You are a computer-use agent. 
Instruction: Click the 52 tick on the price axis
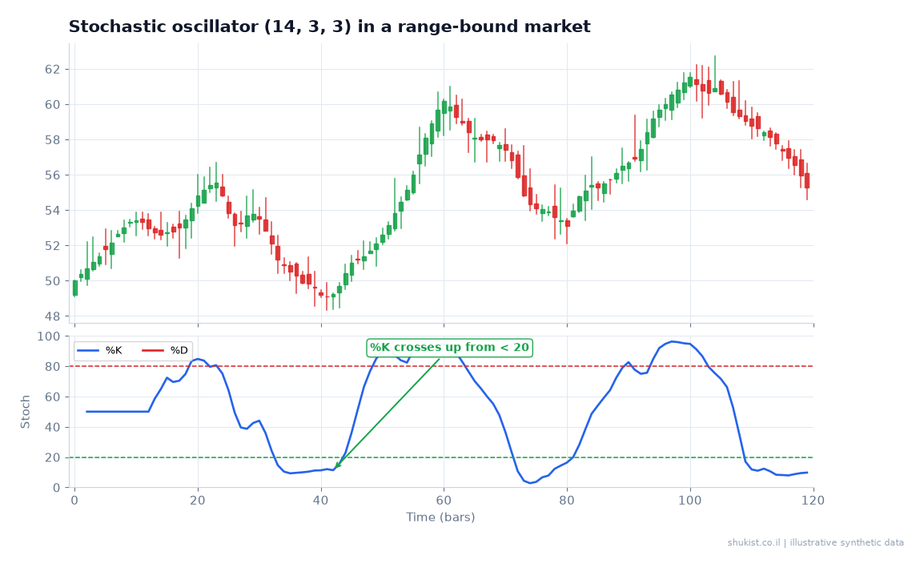(x=53, y=246)
